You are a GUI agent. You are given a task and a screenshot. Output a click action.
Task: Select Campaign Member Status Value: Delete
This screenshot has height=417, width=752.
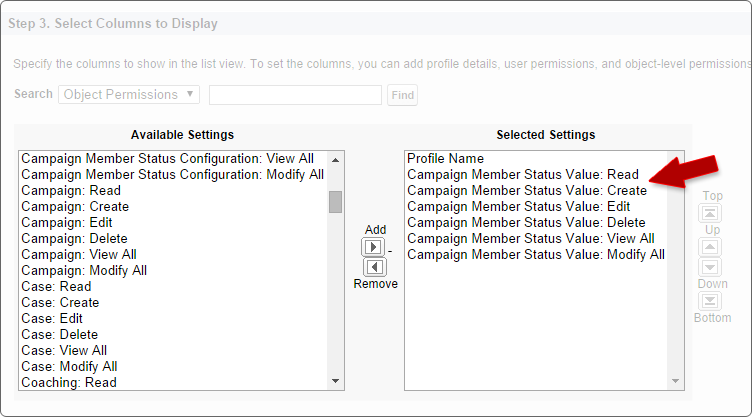(x=526, y=223)
